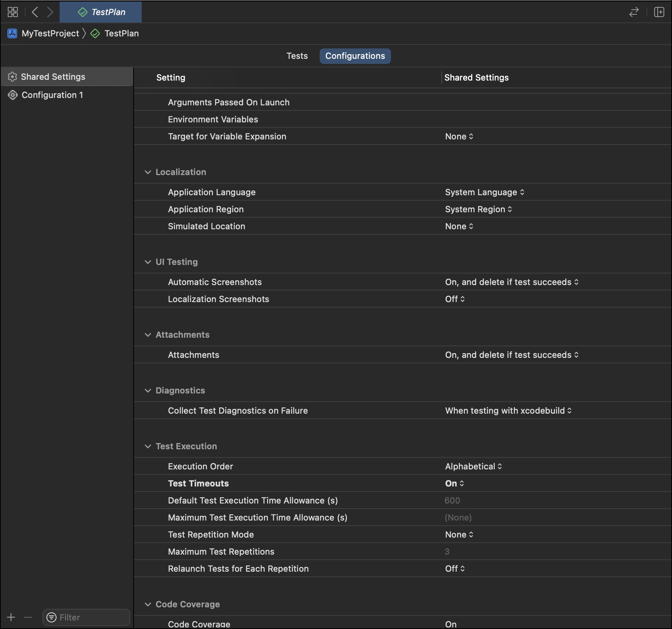672x629 pixels.
Task: Open the related items grid icon
Action: point(12,12)
